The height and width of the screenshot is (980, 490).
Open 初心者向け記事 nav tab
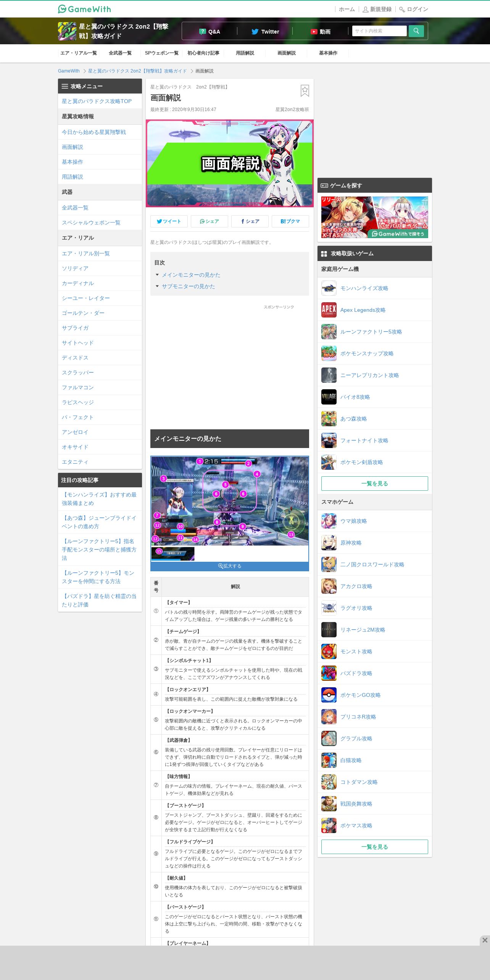pyautogui.click(x=203, y=53)
